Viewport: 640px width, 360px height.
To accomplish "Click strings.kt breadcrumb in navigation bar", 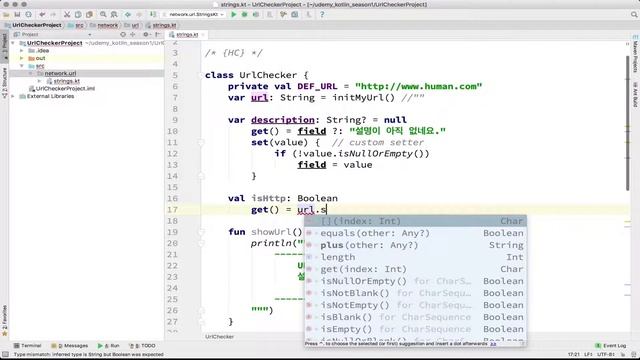I will tap(161, 25).
